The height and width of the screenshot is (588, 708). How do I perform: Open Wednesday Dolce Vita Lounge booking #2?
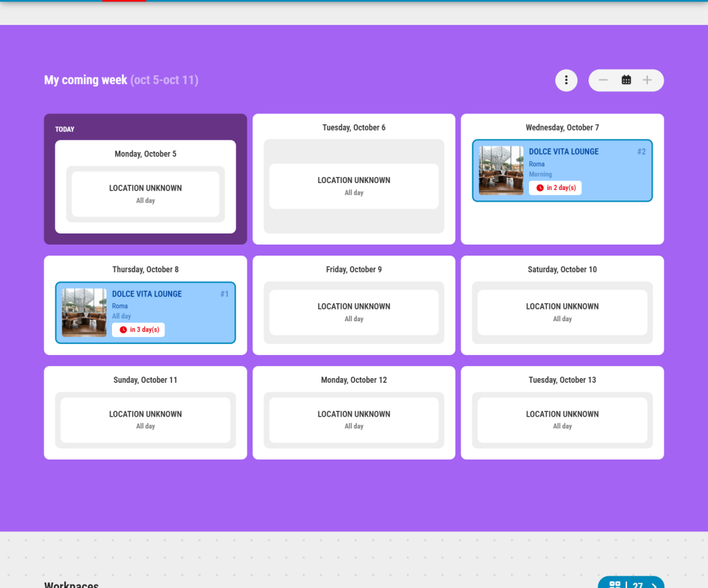[562, 171]
